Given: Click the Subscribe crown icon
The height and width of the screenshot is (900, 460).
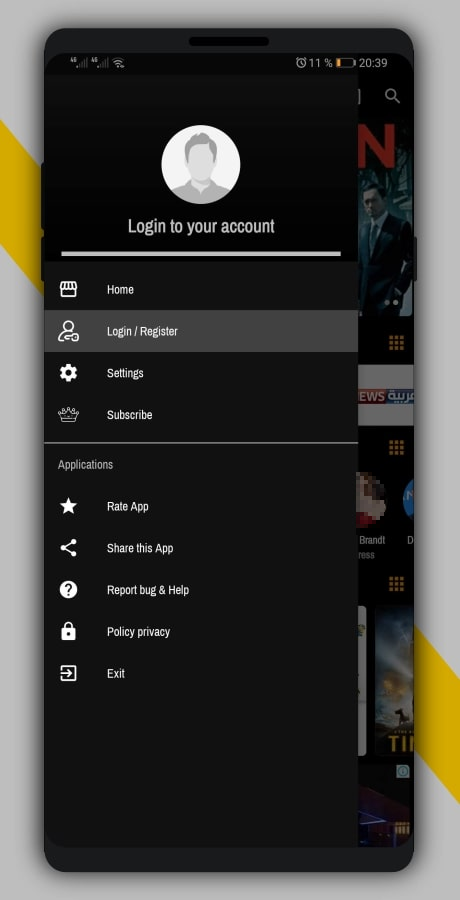Looking at the screenshot, I should 68,414.
